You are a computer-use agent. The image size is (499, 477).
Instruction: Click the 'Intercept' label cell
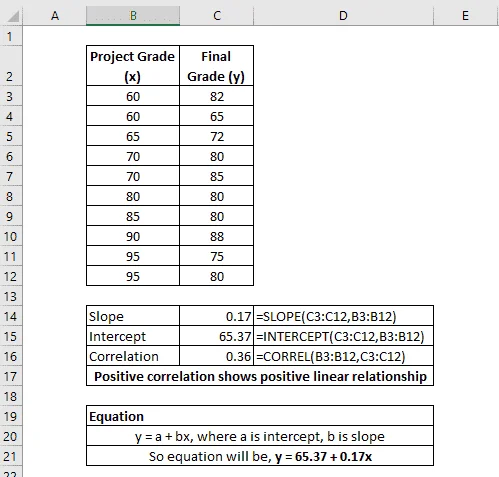point(133,336)
